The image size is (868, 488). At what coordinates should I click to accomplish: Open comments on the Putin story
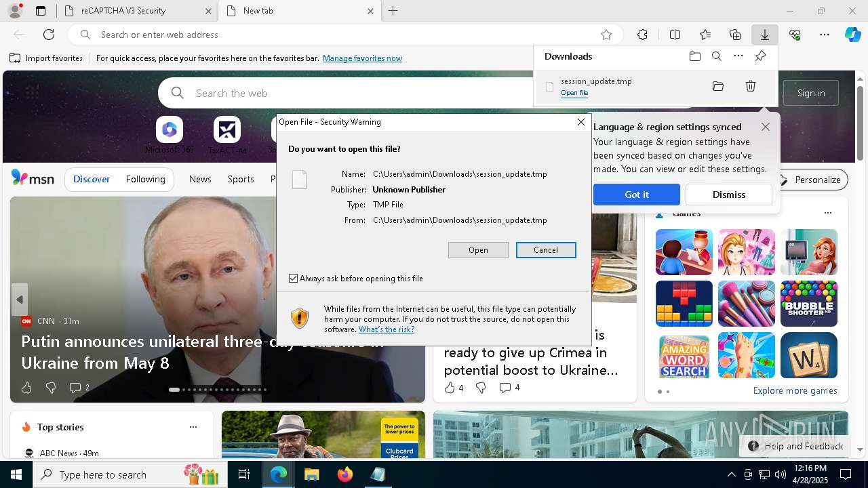coord(79,388)
